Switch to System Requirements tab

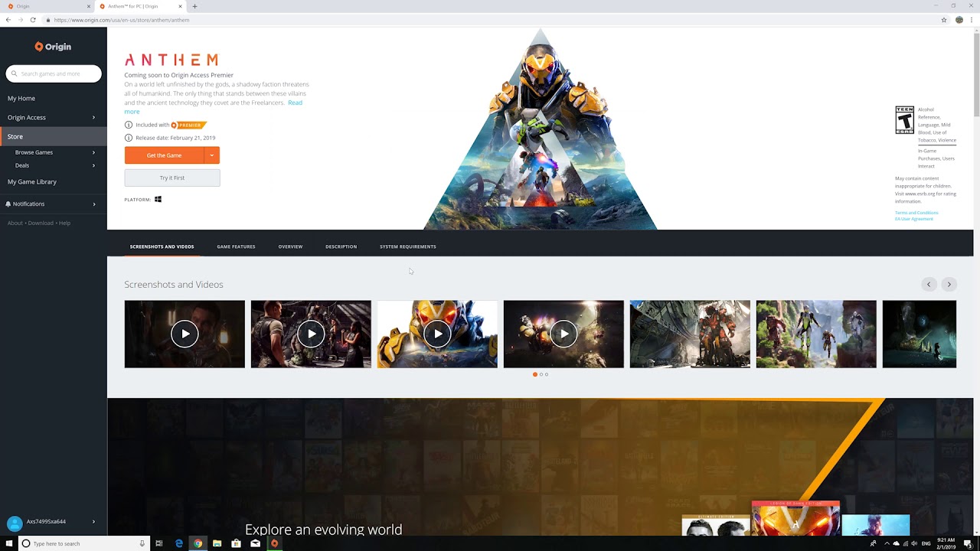[408, 246]
